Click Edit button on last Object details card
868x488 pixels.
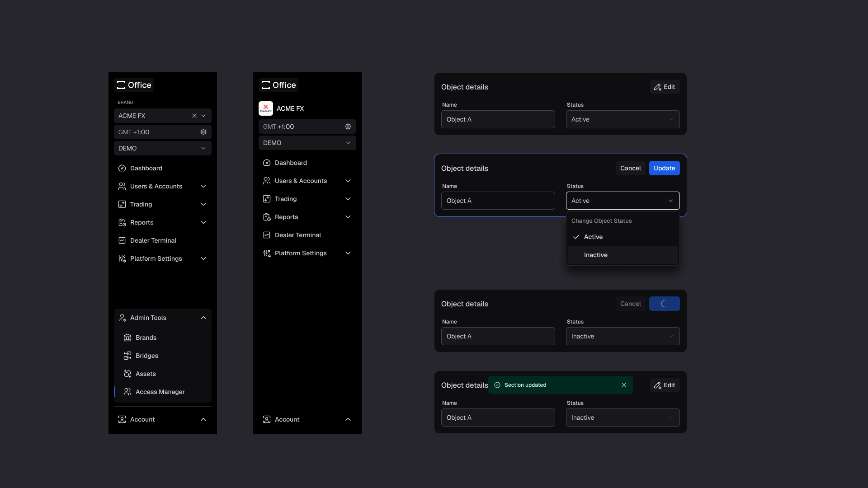pyautogui.click(x=665, y=385)
